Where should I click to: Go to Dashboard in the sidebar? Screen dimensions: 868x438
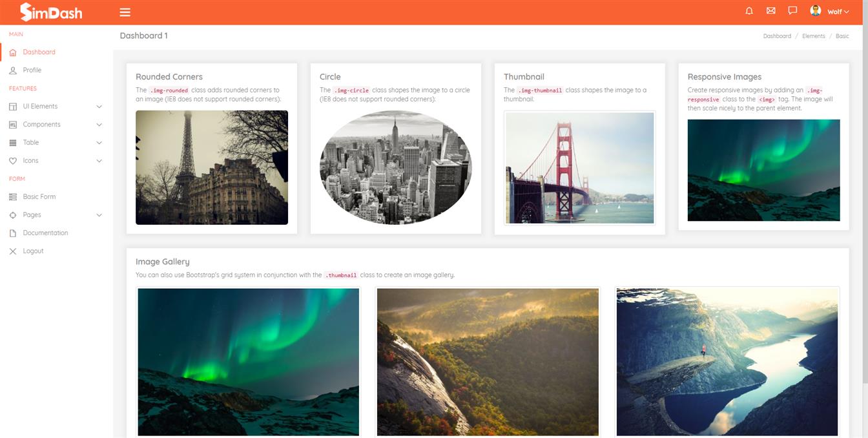[39, 52]
